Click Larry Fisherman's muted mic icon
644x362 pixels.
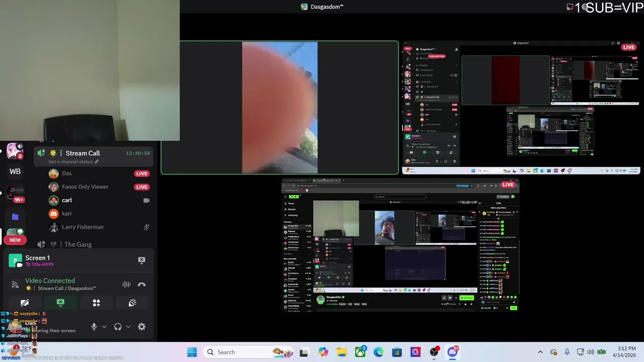(146, 227)
